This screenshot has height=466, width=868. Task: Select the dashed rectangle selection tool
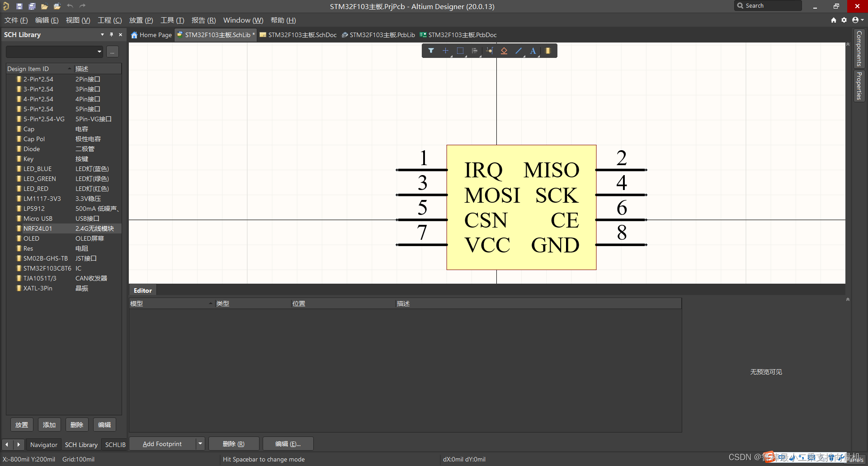point(460,51)
